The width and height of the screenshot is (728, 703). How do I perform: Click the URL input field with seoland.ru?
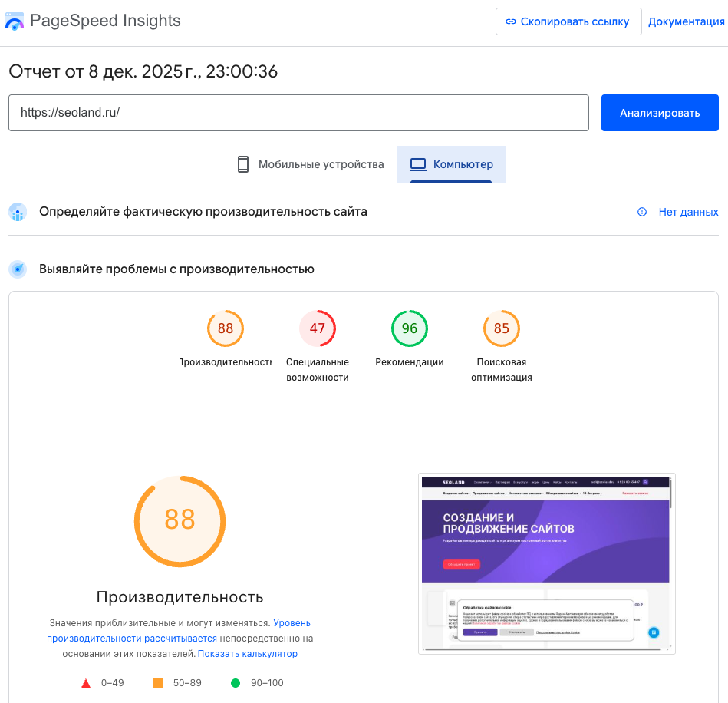pyautogui.click(x=298, y=112)
